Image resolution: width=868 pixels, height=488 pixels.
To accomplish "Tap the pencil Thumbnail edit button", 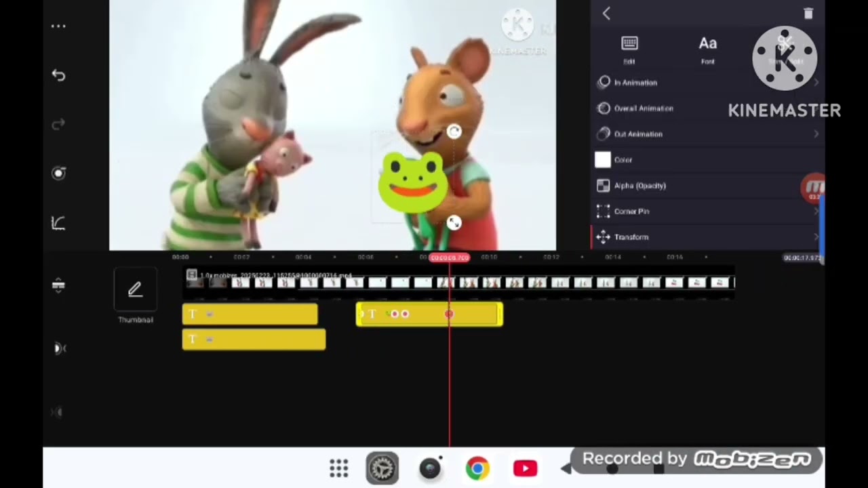I will tap(135, 290).
